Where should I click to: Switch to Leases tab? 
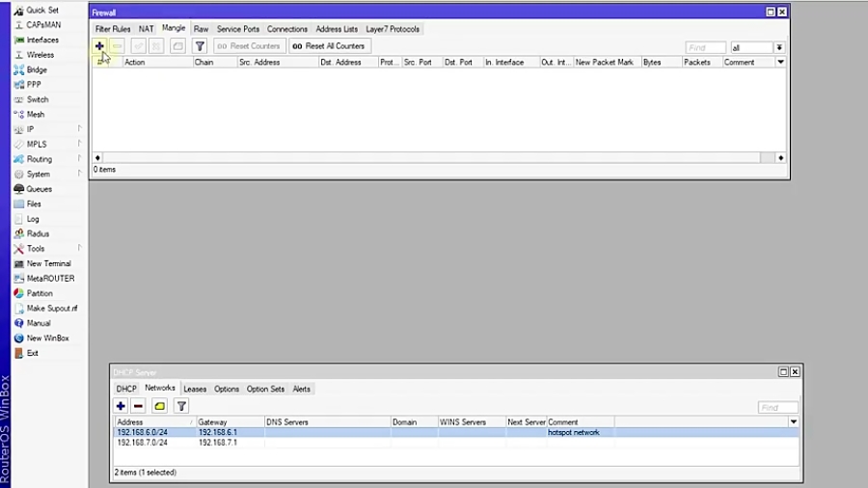(194, 389)
